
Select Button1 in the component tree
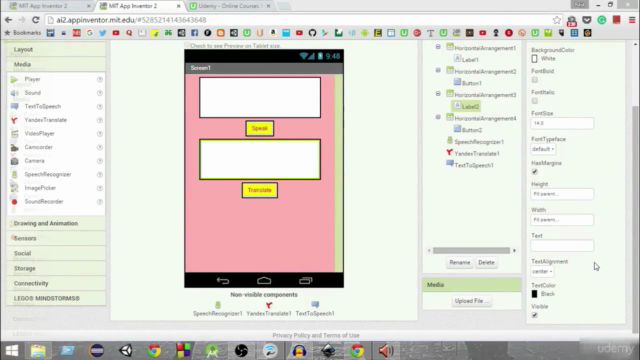click(x=468, y=83)
